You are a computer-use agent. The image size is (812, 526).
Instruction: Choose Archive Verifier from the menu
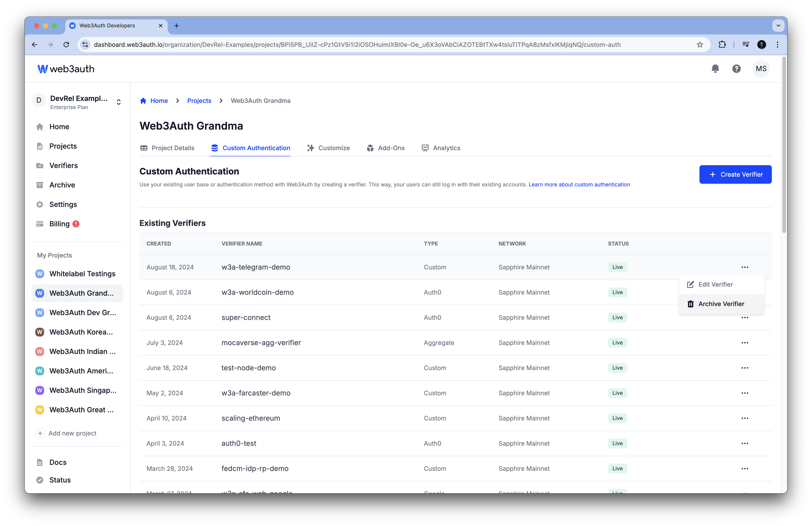[x=721, y=304]
